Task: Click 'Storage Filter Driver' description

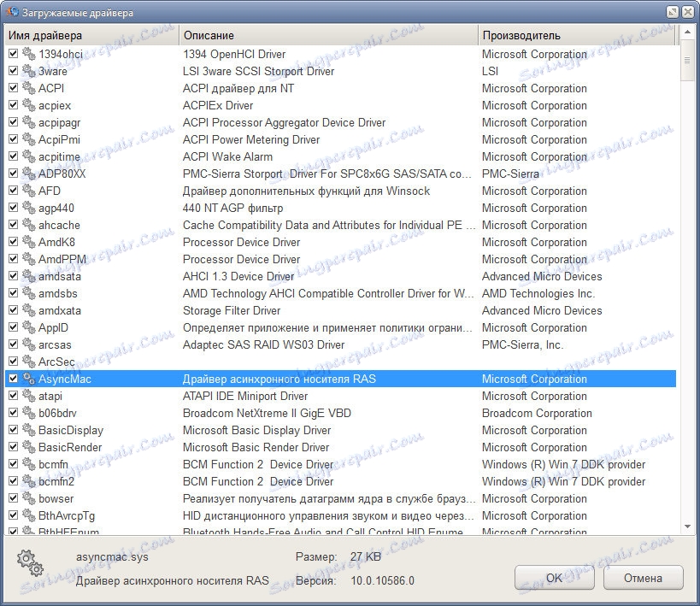Action: tap(232, 310)
